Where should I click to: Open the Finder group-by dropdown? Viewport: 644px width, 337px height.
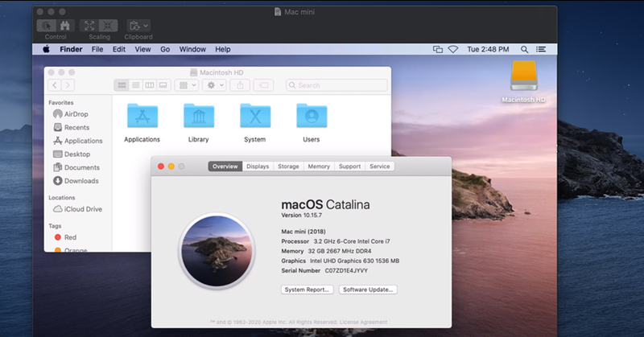click(187, 85)
